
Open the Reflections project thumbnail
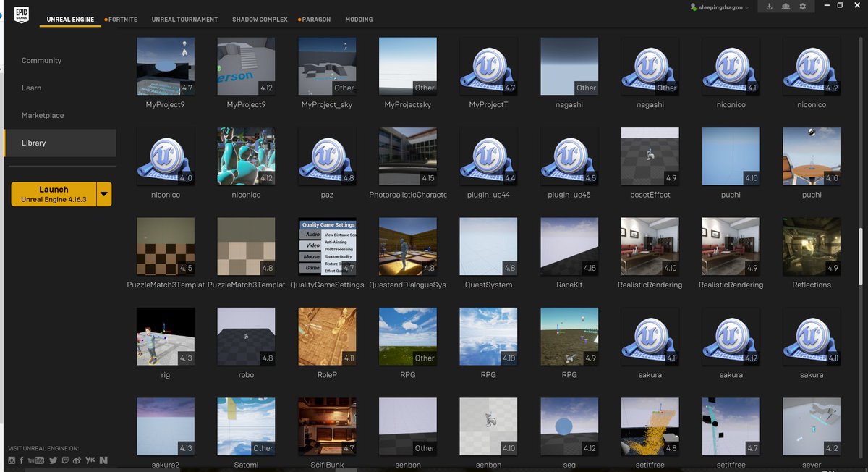[x=812, y=247]
